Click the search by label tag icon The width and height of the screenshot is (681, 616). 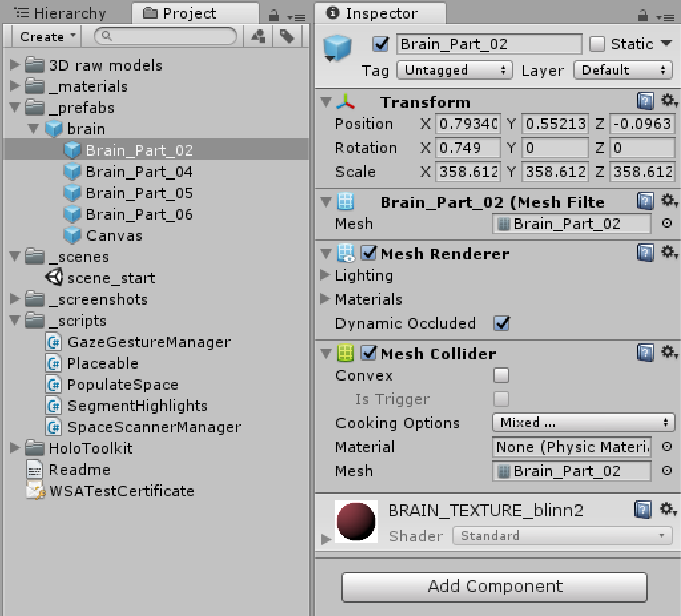click(287, 37)
